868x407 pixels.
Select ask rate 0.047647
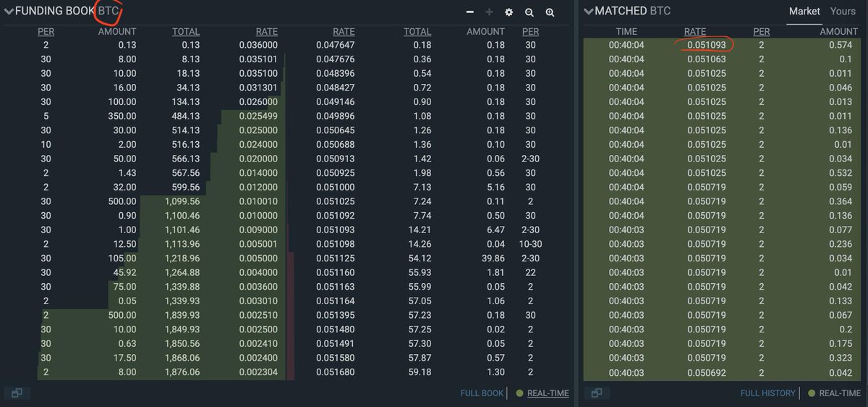click(335, 45)
